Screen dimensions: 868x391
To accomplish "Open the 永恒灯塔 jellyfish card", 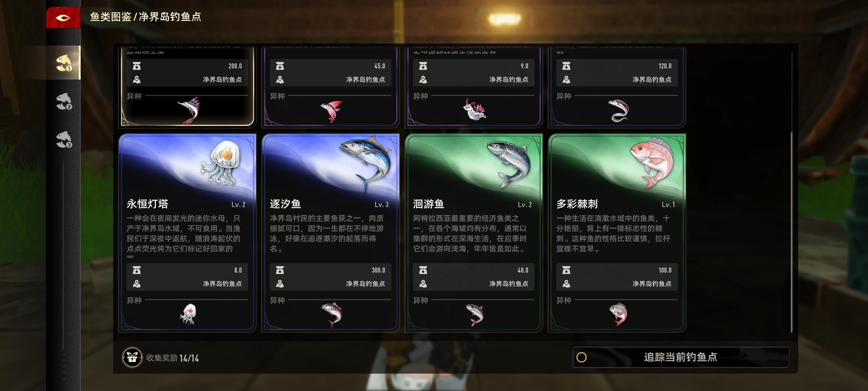I will [x=187, y=233].
